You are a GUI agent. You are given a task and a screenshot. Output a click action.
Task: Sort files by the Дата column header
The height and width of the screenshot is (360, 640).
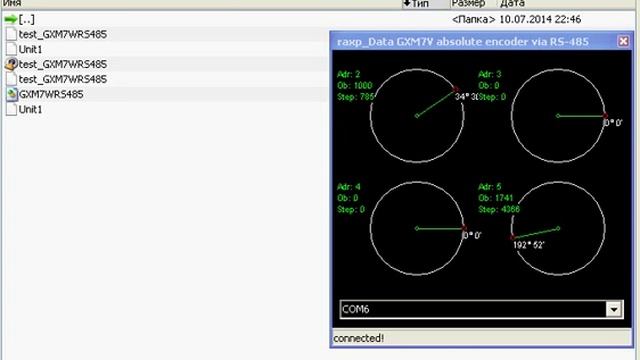coord(512,3)
